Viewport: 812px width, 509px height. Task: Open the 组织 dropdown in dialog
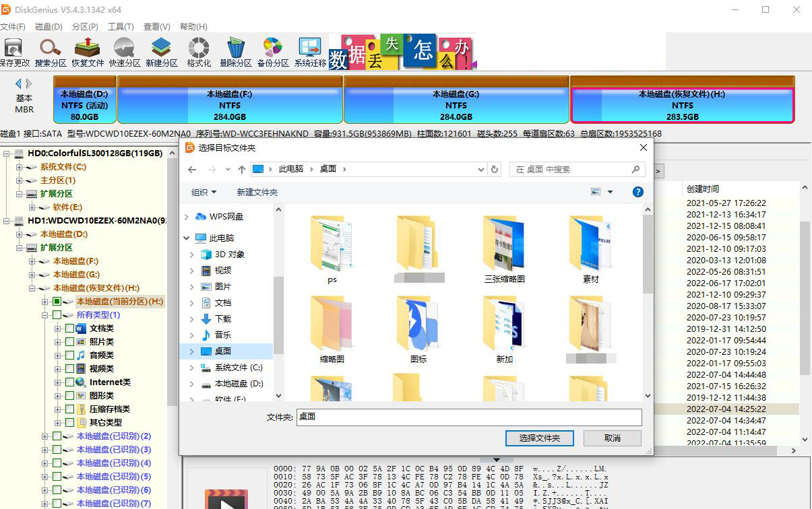click(204, 192)
